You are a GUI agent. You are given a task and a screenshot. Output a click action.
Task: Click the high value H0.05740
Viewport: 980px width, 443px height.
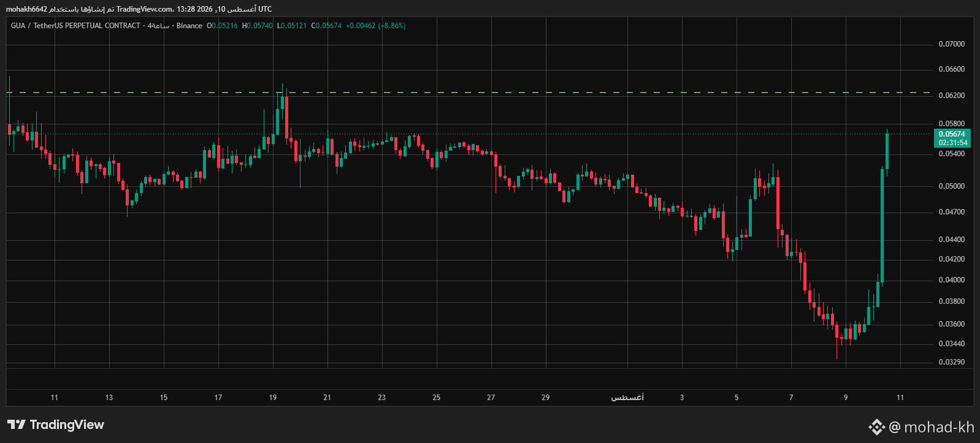pos(257,26)
